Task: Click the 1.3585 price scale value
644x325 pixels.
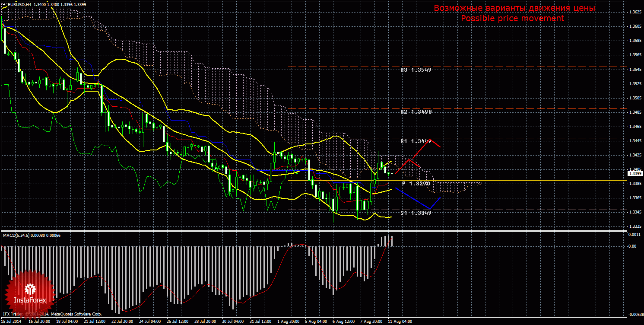Action: click(634, 41)
